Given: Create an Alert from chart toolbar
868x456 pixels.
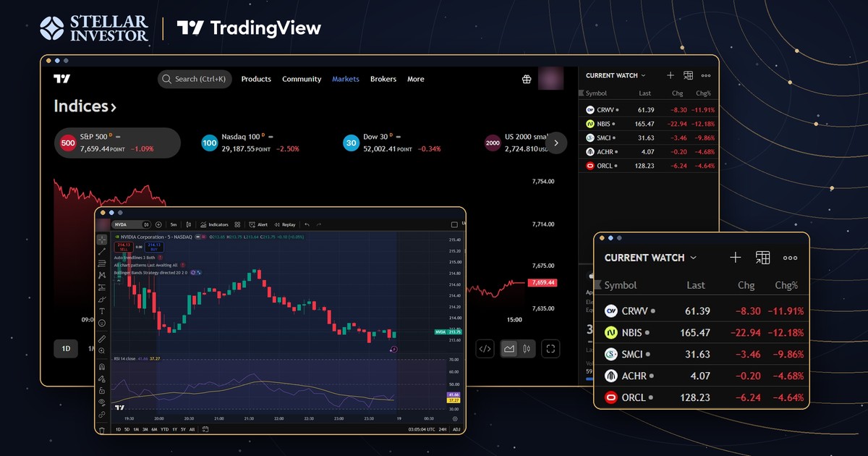Looking at the screenshot, I should click(x=258, y=224).
